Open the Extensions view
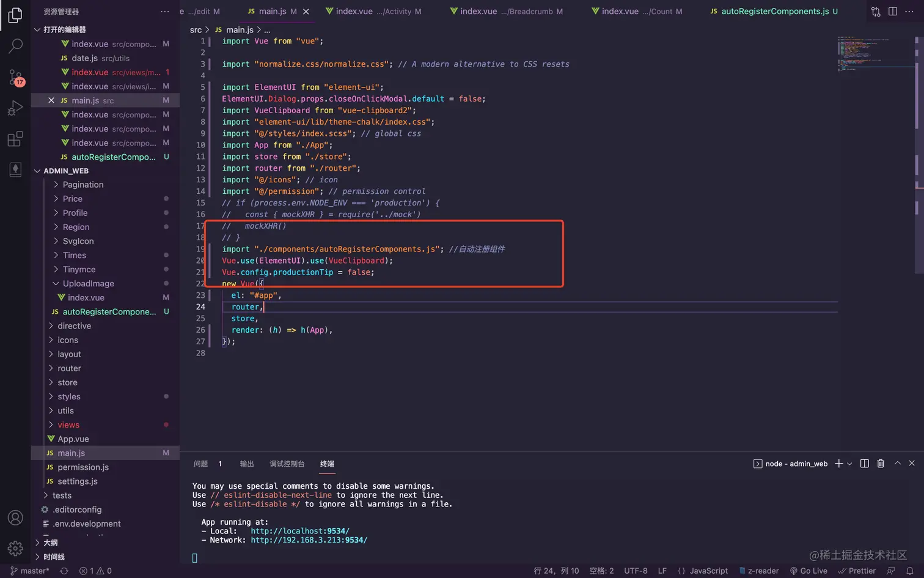 coord(15,139)
